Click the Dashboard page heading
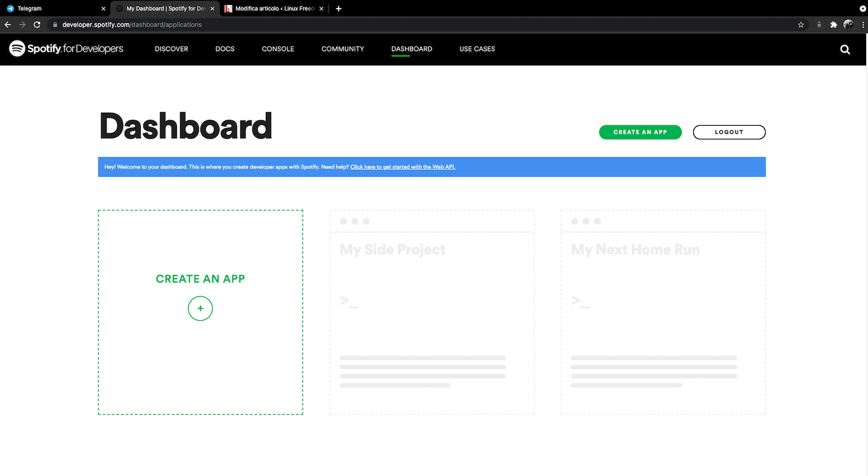 tap(186, 126)
